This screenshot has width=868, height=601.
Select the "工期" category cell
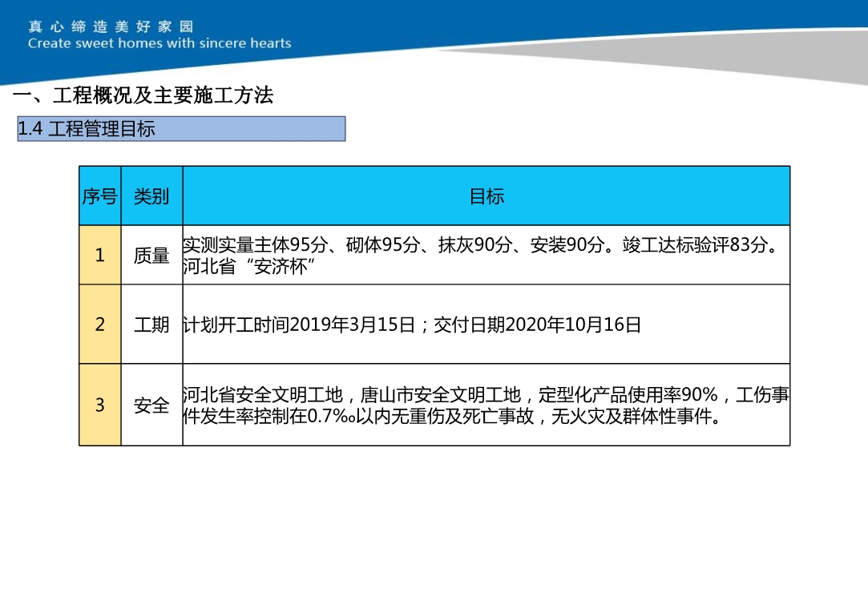[x=151, y=324]
